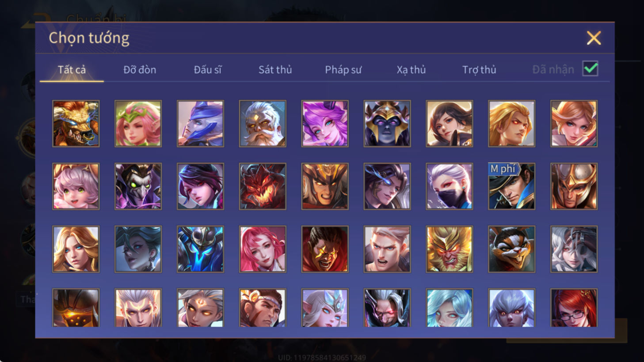Pick the white-bearded old man hero
The height and width of the screenshot is (362, 644).
(x=263, y=124)
